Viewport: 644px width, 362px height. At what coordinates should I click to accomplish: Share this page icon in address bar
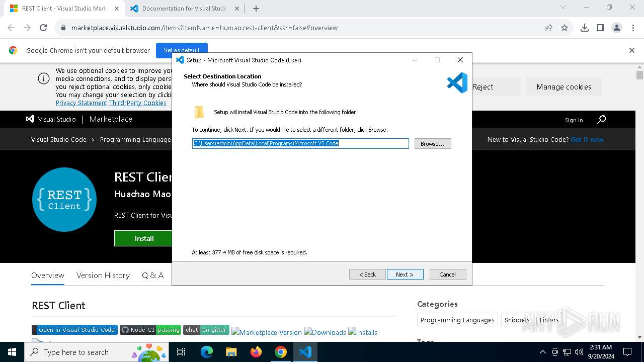click(x=548, y=28)
